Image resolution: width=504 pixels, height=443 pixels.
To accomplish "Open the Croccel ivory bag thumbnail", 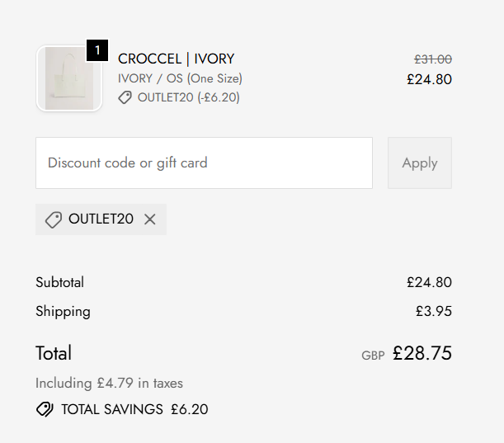I will pyautogui.click(x=68, y=79).
